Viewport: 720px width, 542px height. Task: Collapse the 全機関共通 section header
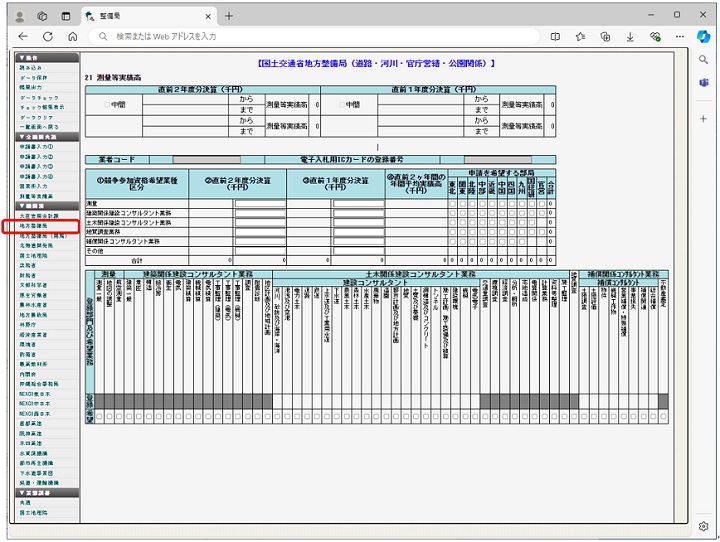[47, 137]
